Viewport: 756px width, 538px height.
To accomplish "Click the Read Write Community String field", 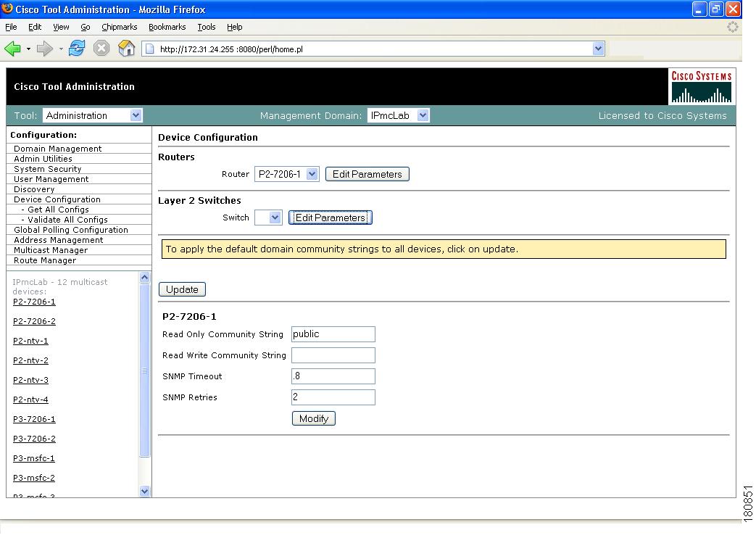I will [x=333, y=355].
